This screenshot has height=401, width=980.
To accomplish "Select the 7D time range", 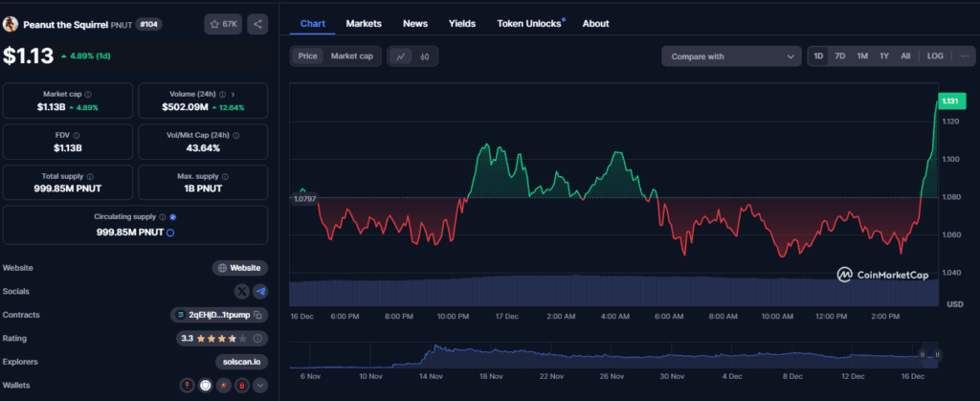I will click(x=840, y=56).
